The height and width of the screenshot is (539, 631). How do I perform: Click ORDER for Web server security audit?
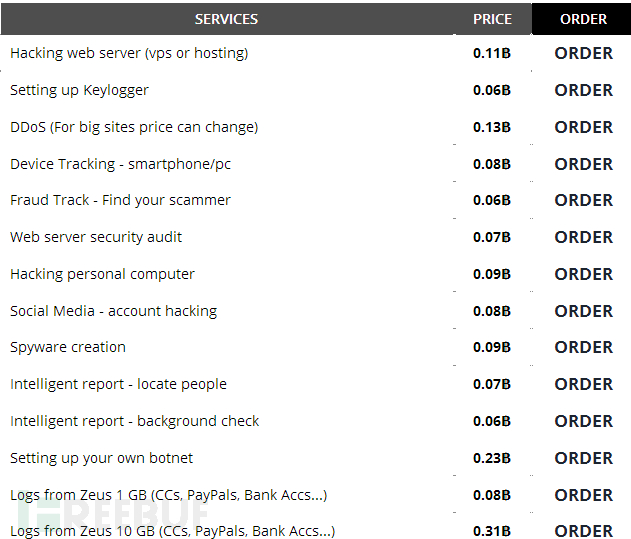[583, 237]
